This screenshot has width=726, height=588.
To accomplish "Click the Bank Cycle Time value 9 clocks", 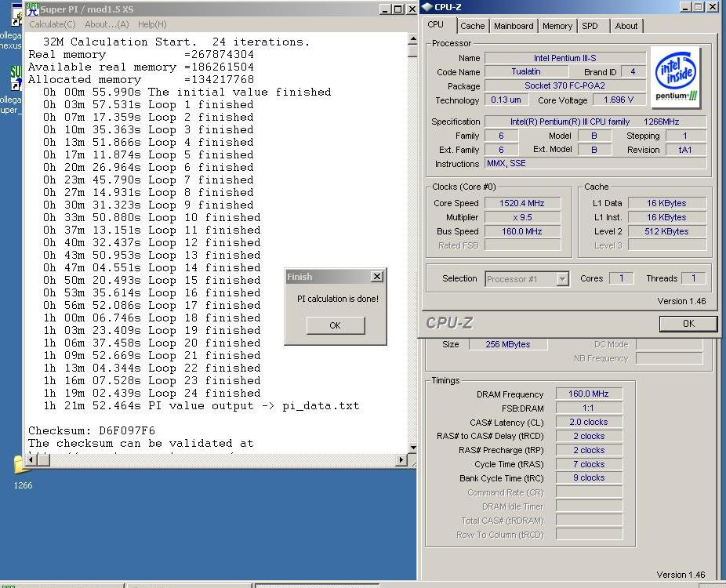I will (x=589, y=477).
